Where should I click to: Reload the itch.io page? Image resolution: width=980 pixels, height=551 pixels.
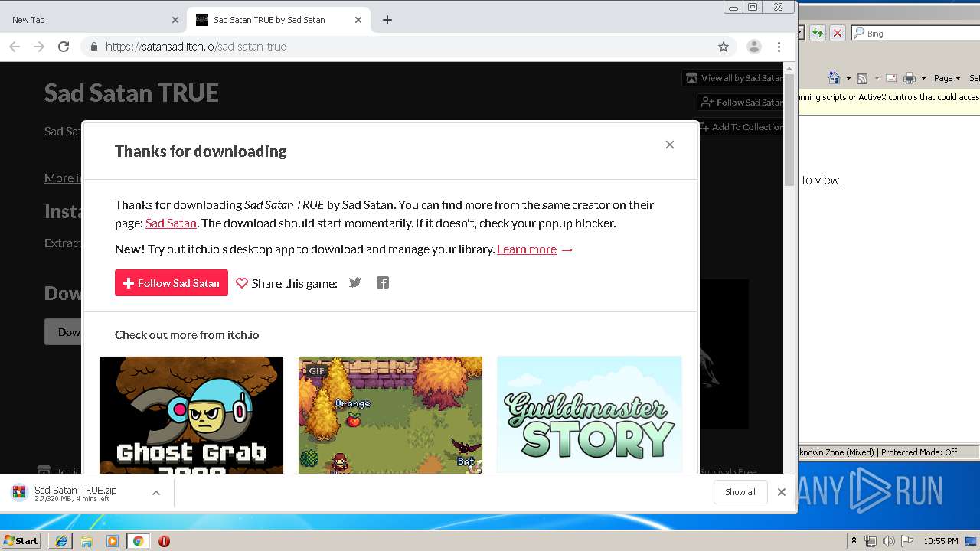(x=64, y=47)
